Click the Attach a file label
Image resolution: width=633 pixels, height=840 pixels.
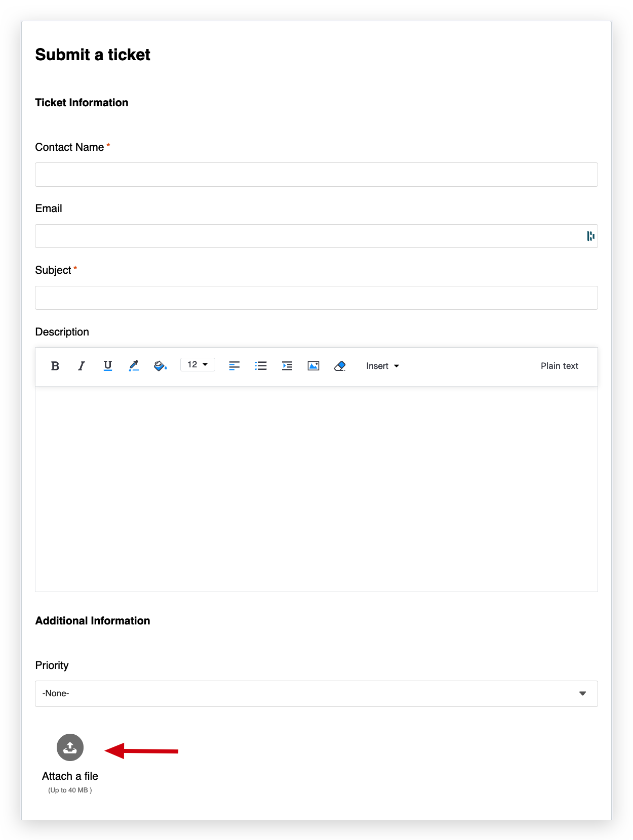(70, 776)
